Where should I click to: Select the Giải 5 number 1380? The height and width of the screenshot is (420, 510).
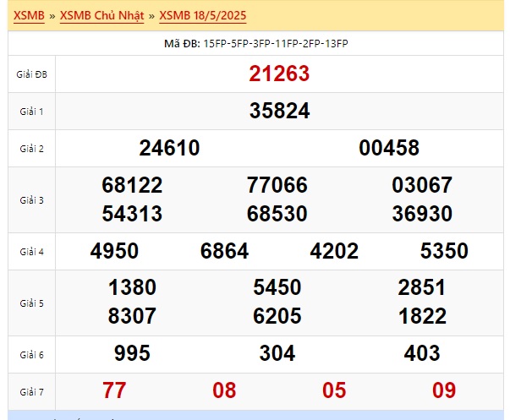(132, 287)
